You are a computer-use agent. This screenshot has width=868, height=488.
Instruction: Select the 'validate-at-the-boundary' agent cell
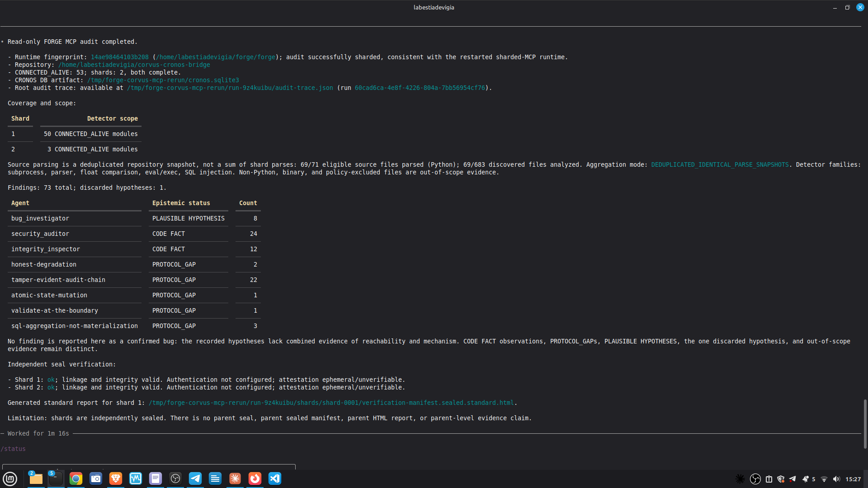[x=55, y=310]
